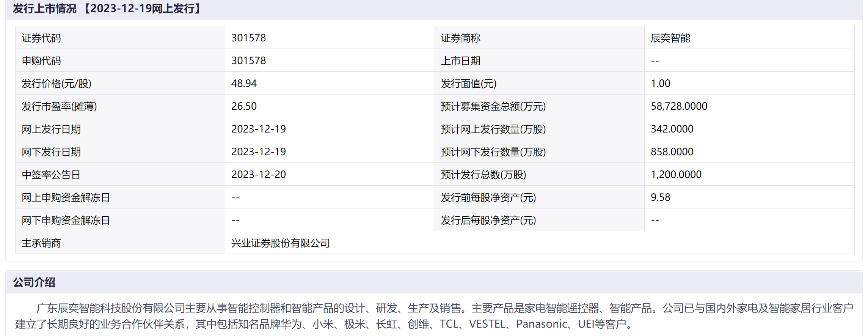
Task: Select the total issue quantity 1,200.0000
Action: pos(676,175)
